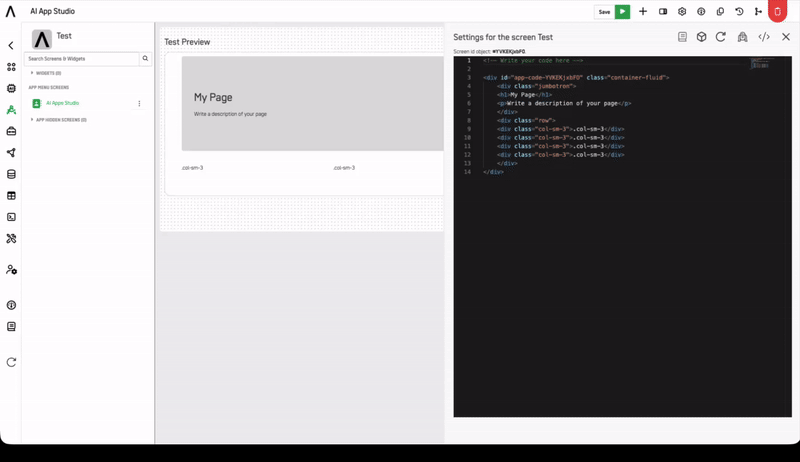Image resolution: width=800 pixels, height=462 pixels.
Task: Click the Screen id object value text
Action: tap(509, 52)
